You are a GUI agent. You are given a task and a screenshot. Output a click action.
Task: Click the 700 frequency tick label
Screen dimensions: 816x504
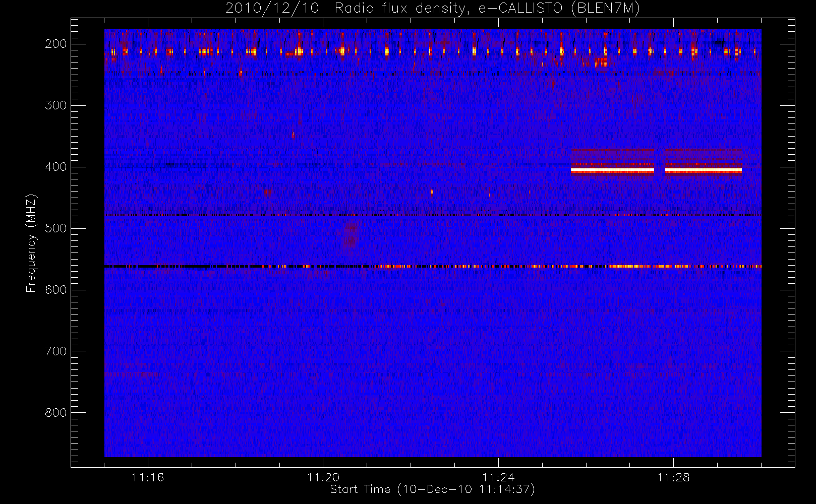[55, 351]
